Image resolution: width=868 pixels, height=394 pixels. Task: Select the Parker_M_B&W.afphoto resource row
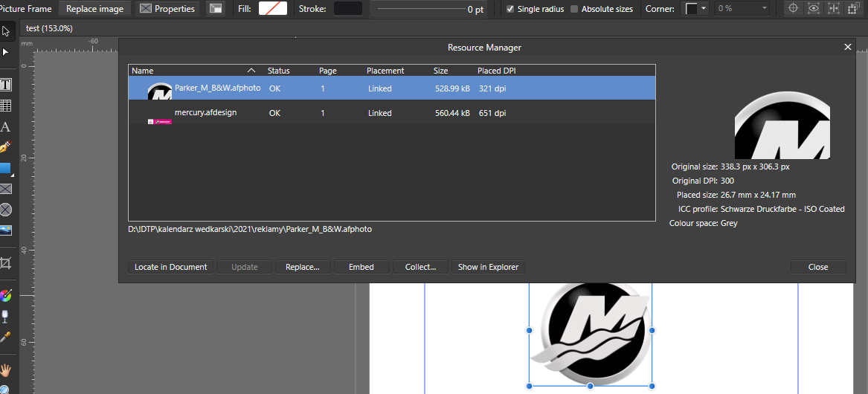pos(392,88)
